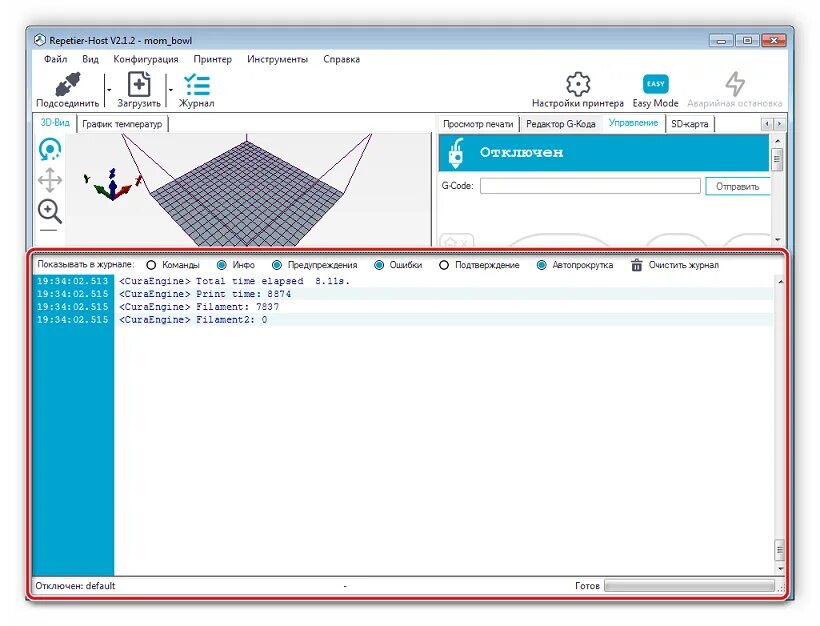The height and width of the screenshot is (626, 820).
Task: Open the Конфигурация menu
Action: click(x=146, y=59)
